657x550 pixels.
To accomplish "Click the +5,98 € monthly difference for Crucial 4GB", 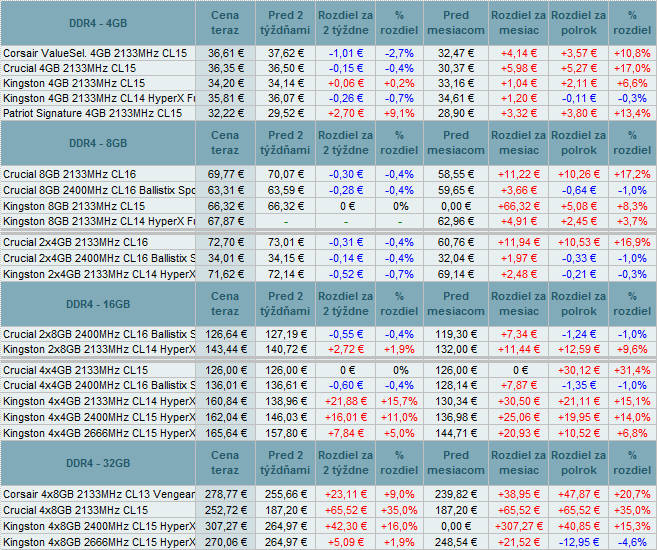I will coord(519,68).
